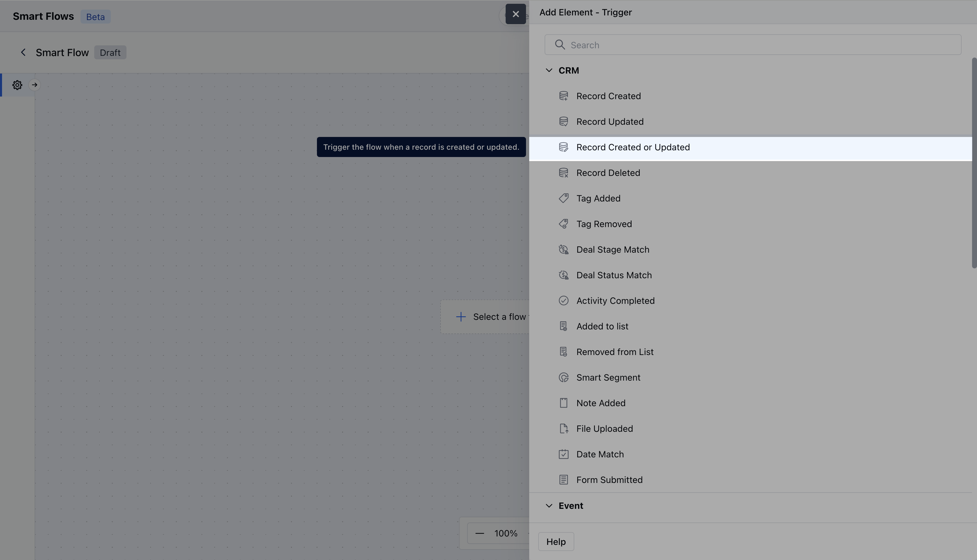Viewport: 977px width, 560px height.
Task: Pick the Removed from List trigger
Action: click(614, 352)
